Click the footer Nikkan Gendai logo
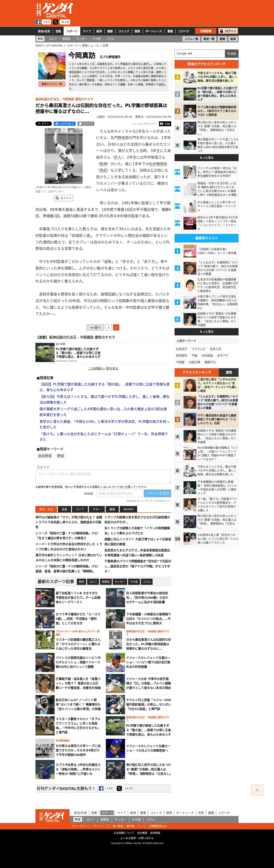Screen dimensions: 274x868 click(x=52, y=816)
